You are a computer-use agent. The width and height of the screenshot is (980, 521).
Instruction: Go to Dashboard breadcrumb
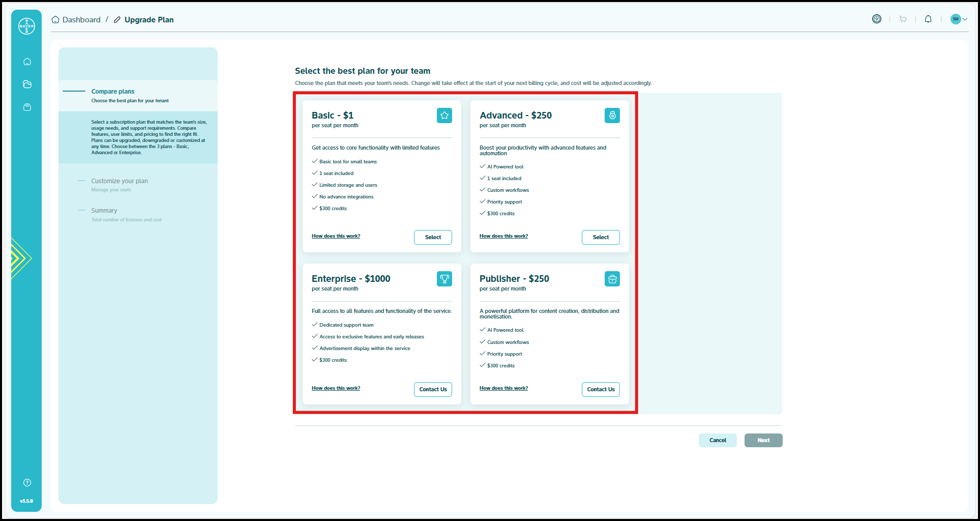pos(81,20)
